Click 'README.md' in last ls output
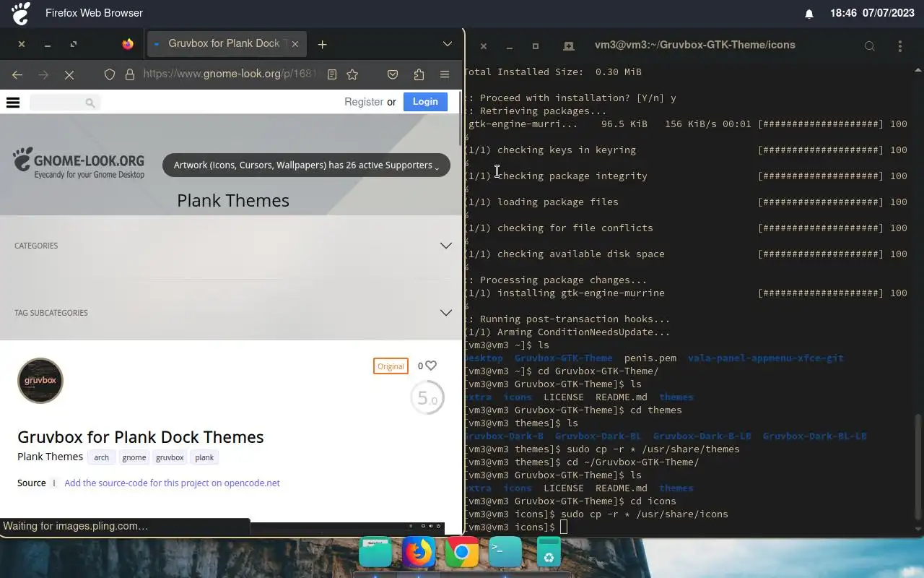 pyautogui.click(x=621, y=488)
